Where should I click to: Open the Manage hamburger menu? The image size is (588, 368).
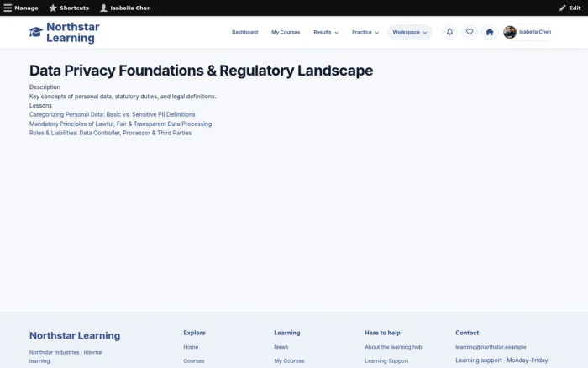pyautogui.click(x=21, y=8)
